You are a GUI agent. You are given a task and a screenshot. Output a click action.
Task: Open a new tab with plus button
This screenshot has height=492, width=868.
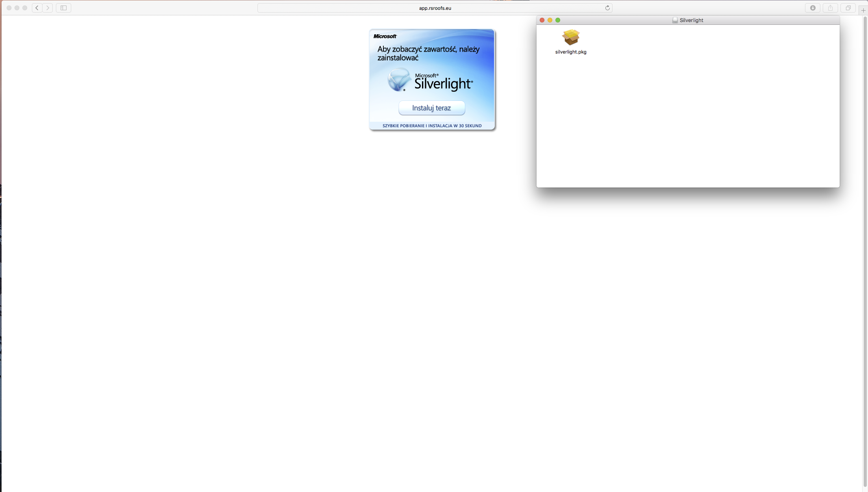pos(863,10)
